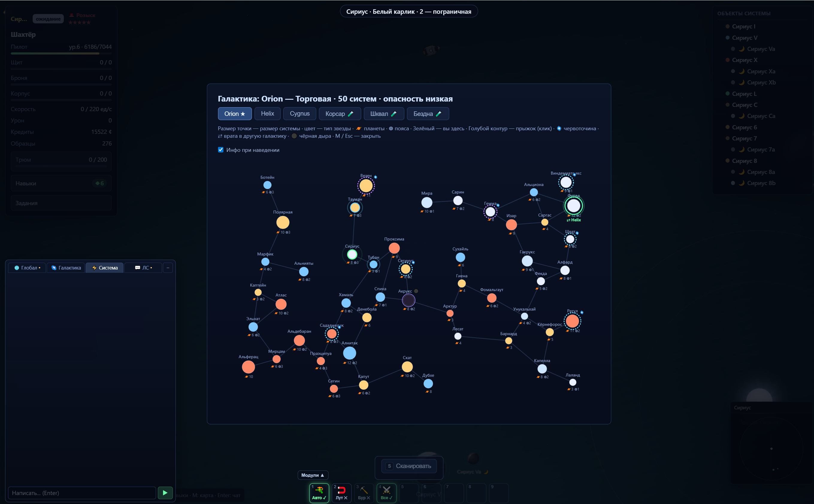Select the Садалмелик wormhole star
The image size is (814, 504).
[x=331, y=333]
